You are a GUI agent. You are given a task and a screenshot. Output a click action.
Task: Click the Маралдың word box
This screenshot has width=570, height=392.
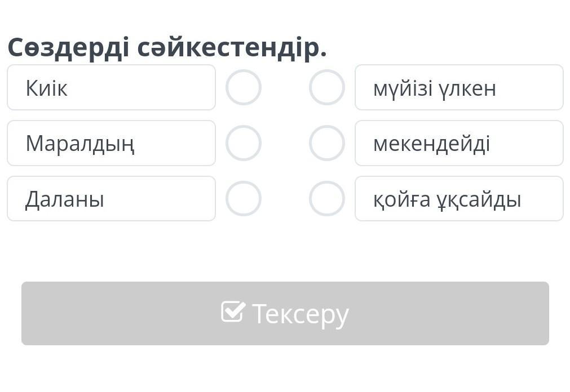[111, 143]
